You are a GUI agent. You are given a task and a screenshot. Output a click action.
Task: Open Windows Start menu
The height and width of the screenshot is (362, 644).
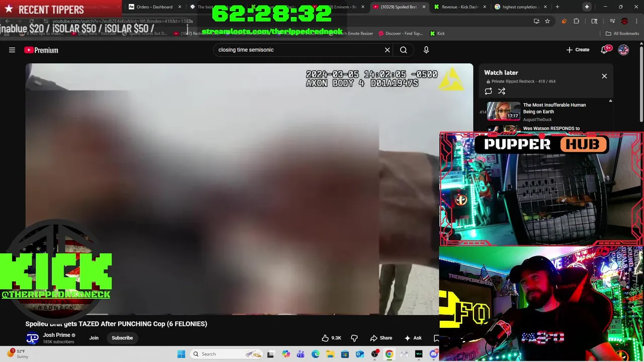[x=182, y=354]
